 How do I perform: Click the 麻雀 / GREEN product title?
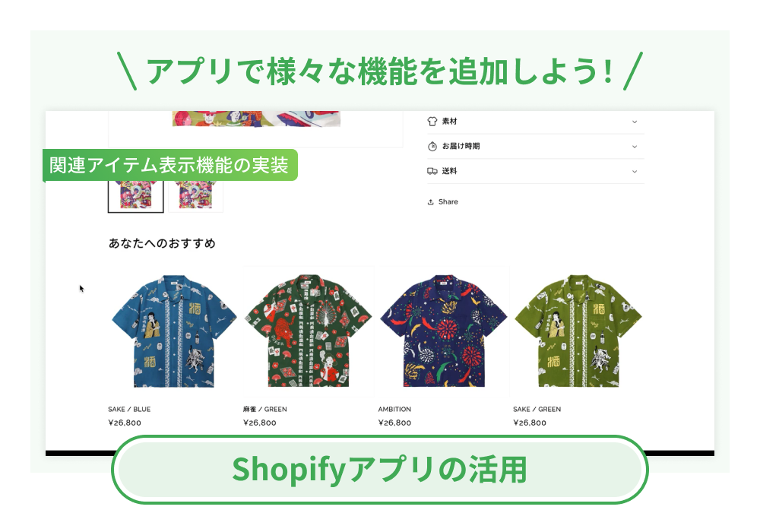coord(265,409)
